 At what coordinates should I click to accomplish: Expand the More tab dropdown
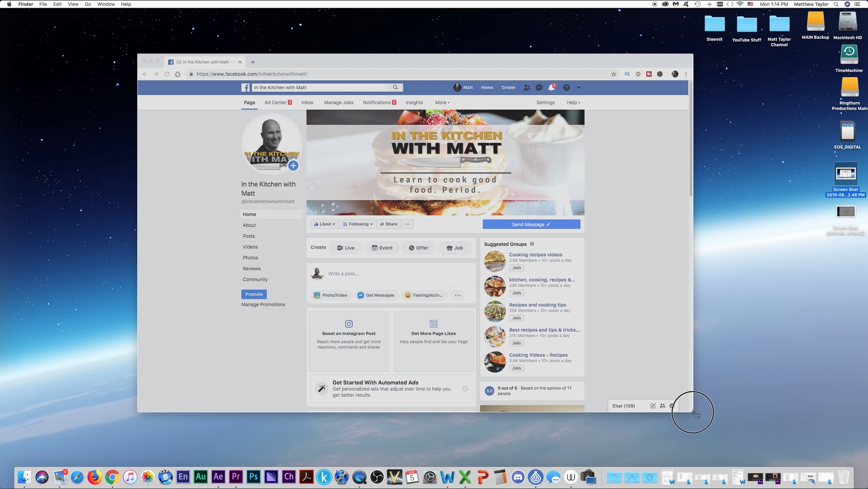(x=442, y=103)
